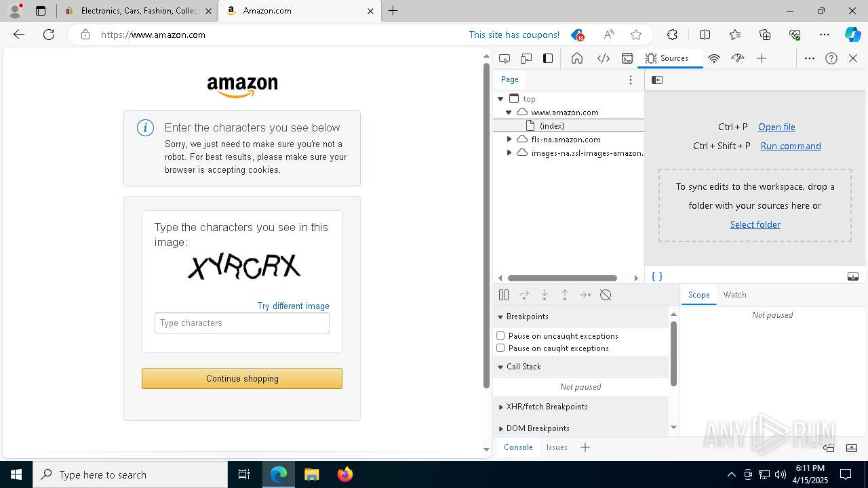Image resolution: width=868 pixels, height=488 pixels.
Task: Click the pretty print braces icon
Action: point(657,277)
